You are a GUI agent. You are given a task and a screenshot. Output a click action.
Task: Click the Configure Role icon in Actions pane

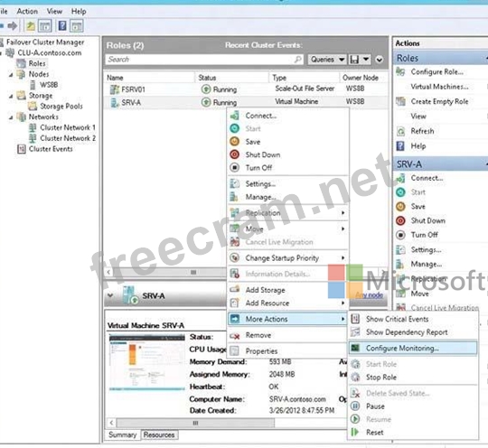tap(400, 72)
